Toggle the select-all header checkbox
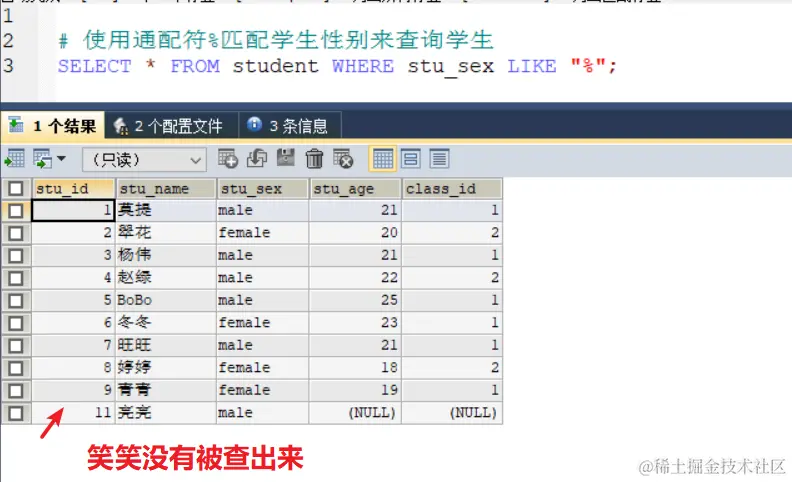792x482 pixels. tap(16, 188)
